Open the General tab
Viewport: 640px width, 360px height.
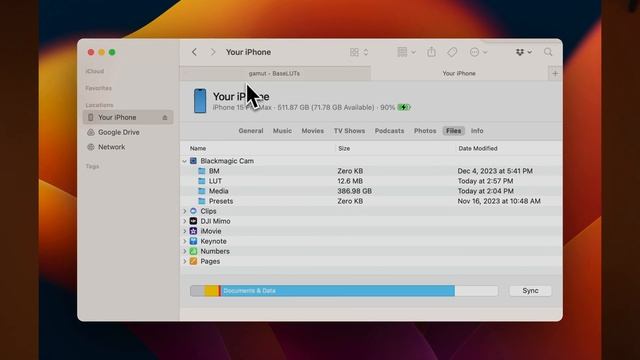tap(251, 131)
